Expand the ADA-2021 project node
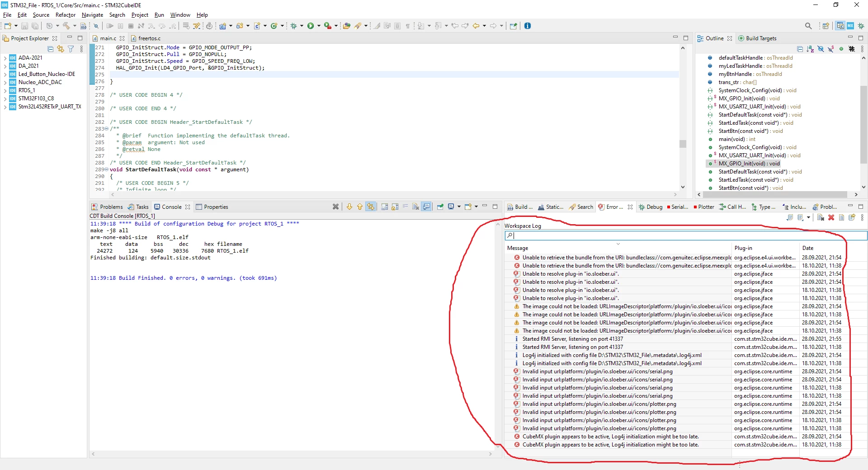The width and height of the screenshot is (868, 470). [5, 58]
